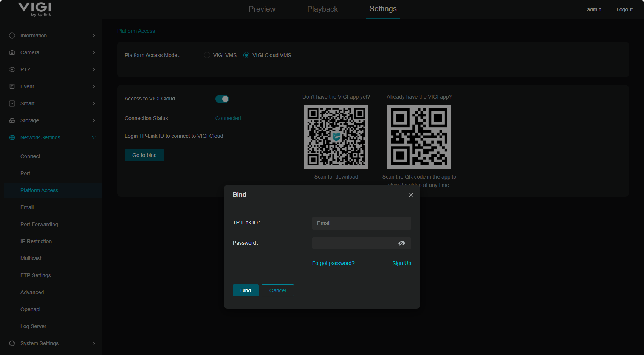Close the Bind dialog with X
644x355 pixels.
(x=411, y=195)
